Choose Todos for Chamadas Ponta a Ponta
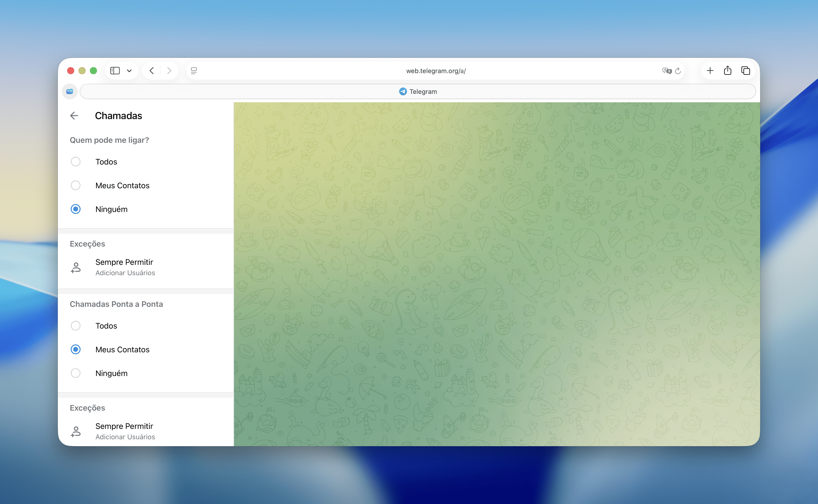Screen dimensions: 818x504 pos(76,326)
